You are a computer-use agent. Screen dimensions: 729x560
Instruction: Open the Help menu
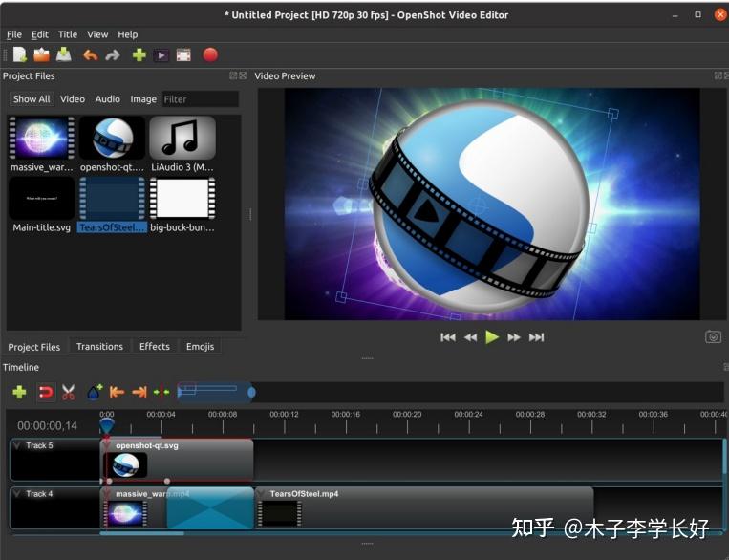point(127,34)
